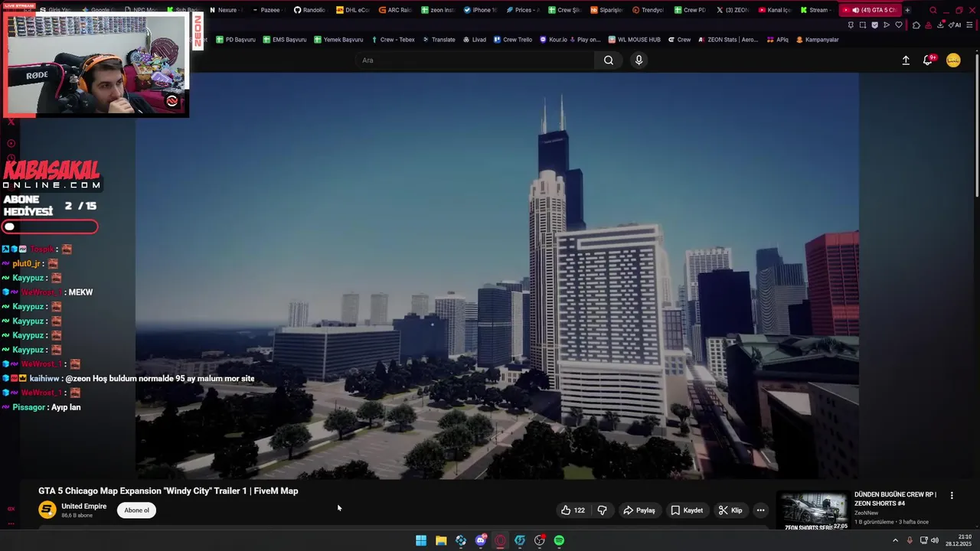Screen dimensions: 980x551
Task: Click the Klip clip button
Action: click(730, 510)
